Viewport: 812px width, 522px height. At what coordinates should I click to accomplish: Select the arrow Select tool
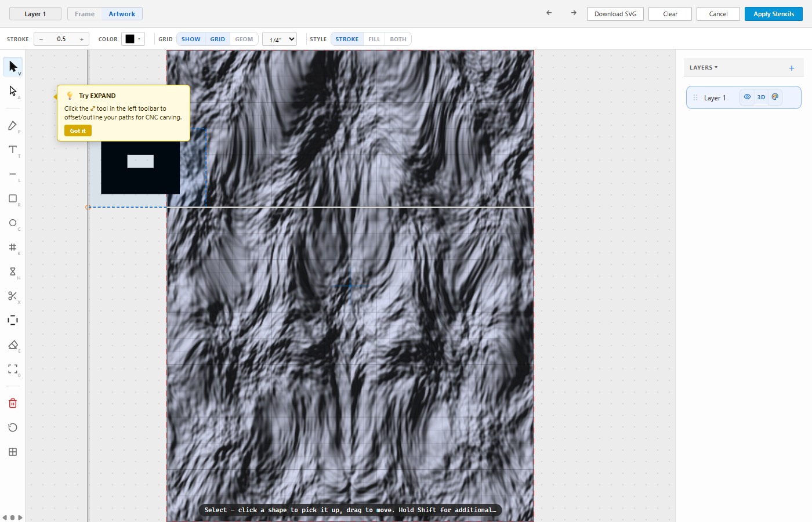(x=13, y=67)
